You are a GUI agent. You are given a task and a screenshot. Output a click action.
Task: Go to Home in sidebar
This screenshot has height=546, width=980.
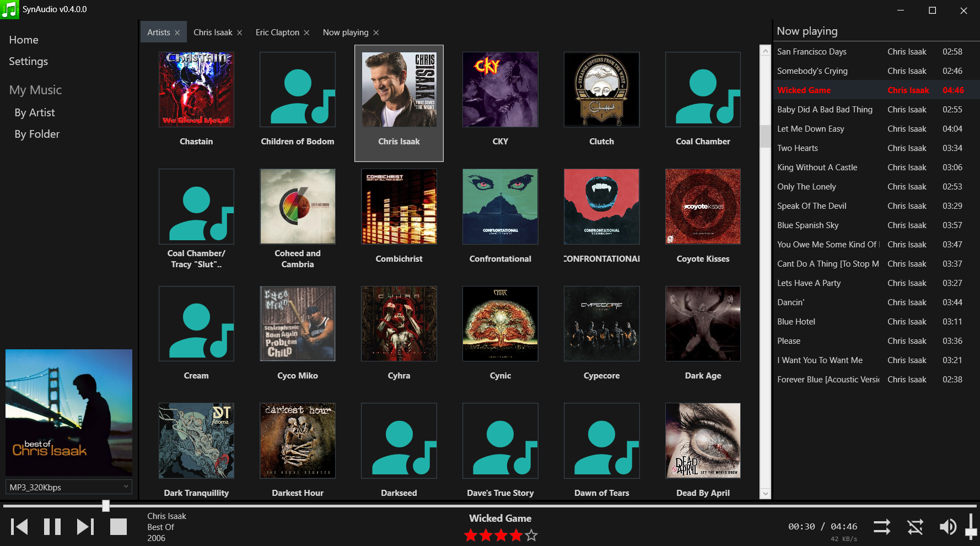(24, 40)
